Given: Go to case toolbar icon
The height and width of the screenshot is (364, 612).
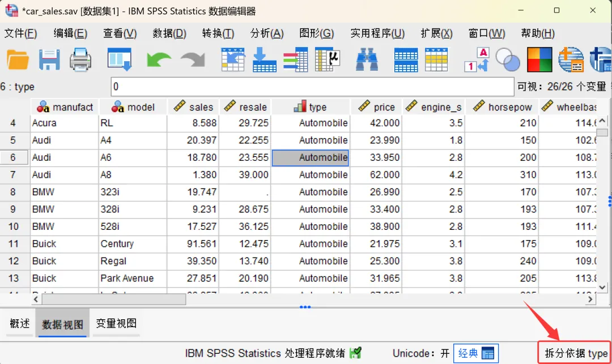Looking at the screenshot, I should [233, 59].
